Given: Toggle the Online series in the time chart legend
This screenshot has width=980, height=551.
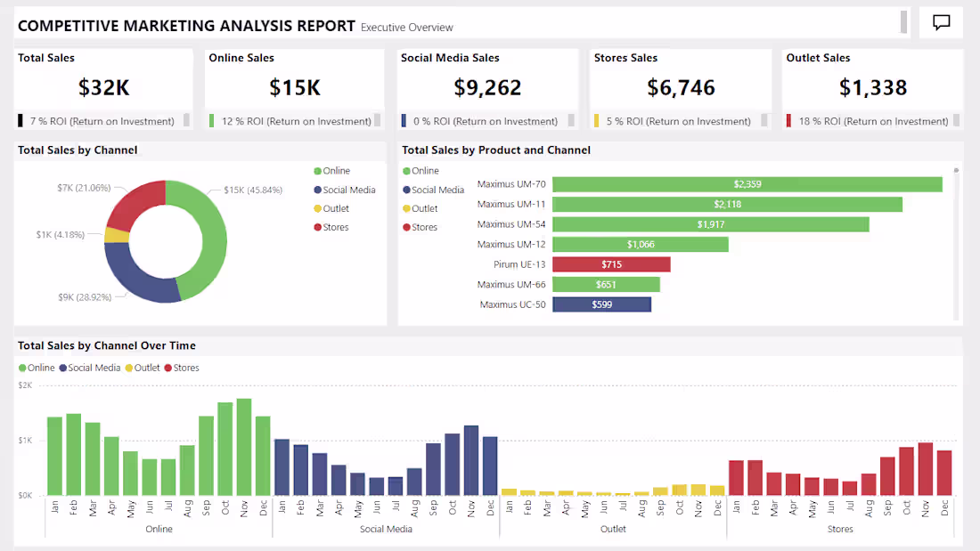Looking at the screenshot, I should point(37,368).
